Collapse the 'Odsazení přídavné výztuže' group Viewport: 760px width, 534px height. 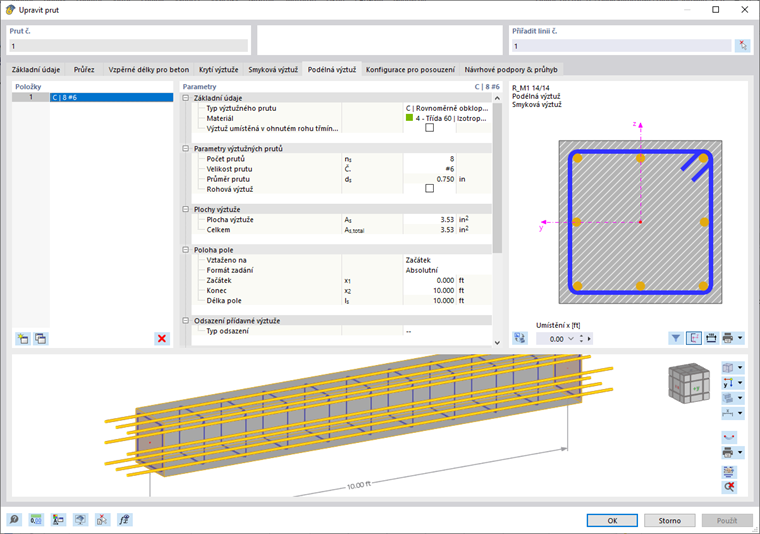click(x=186, y=320)
